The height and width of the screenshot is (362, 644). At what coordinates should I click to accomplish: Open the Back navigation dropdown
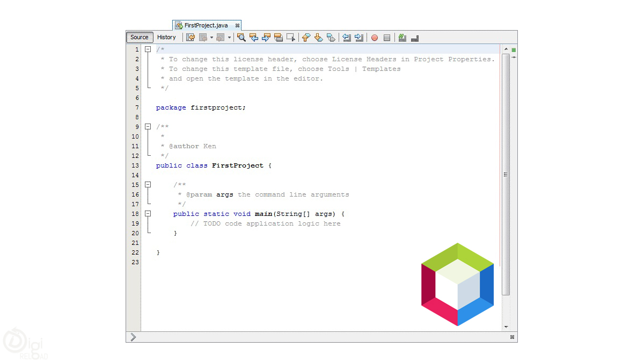point(213,37)
